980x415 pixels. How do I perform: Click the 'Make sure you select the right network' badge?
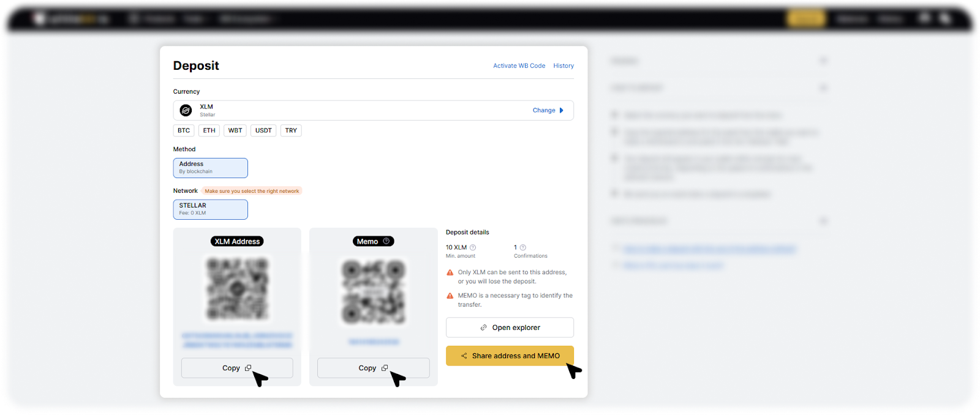pos(252,191)
